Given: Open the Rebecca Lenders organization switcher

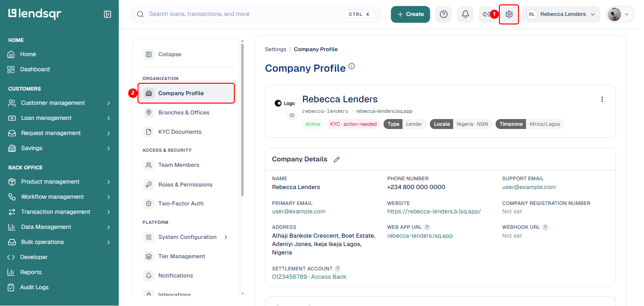Looking at the screenshot, I should (x=561, y=14).
